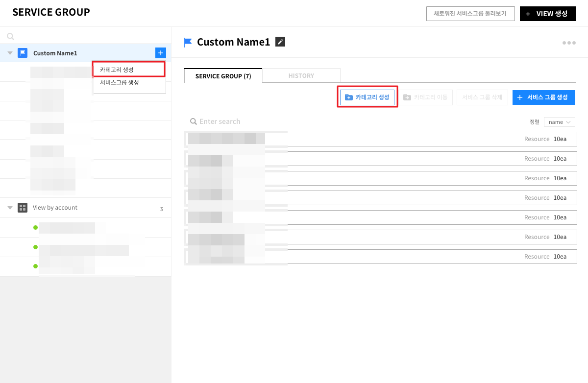Click the blue 서비스 그룹 생성 button
The image size is (588, 383).
point(543,97)
